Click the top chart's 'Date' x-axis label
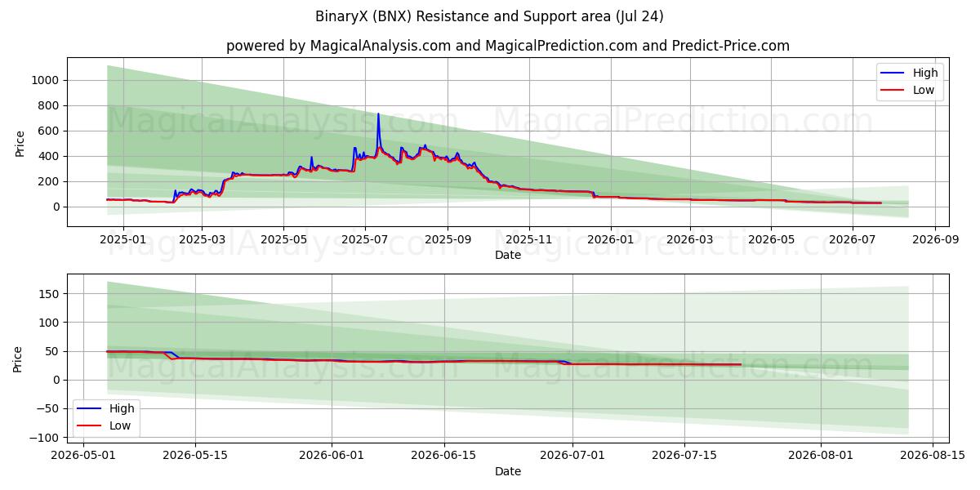Viewport: 980px width, 490px height. click(x=507, y=256)
